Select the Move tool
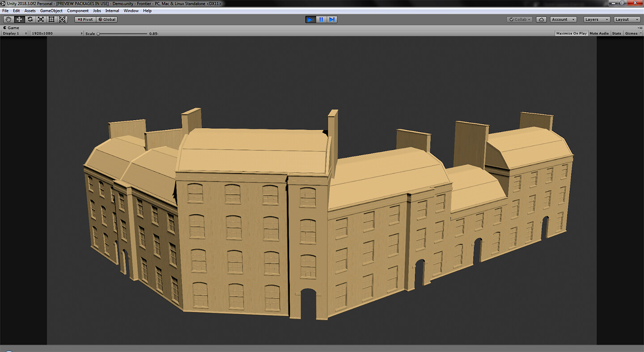 [19, 19]
